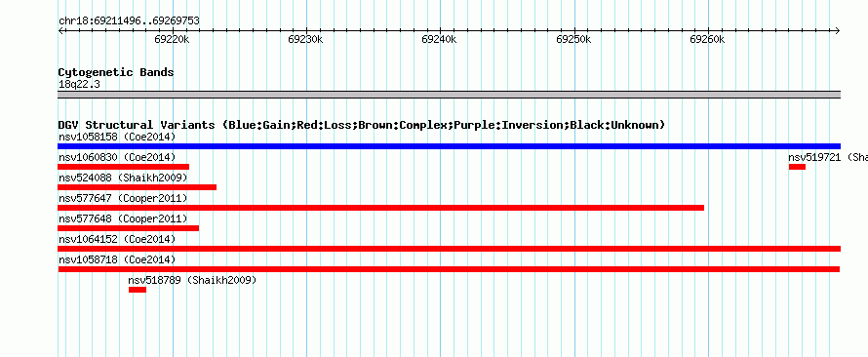This screenshot has height=357, width=868.
Task: Click the 69260k ruler tick label
Action: [707, 39]
